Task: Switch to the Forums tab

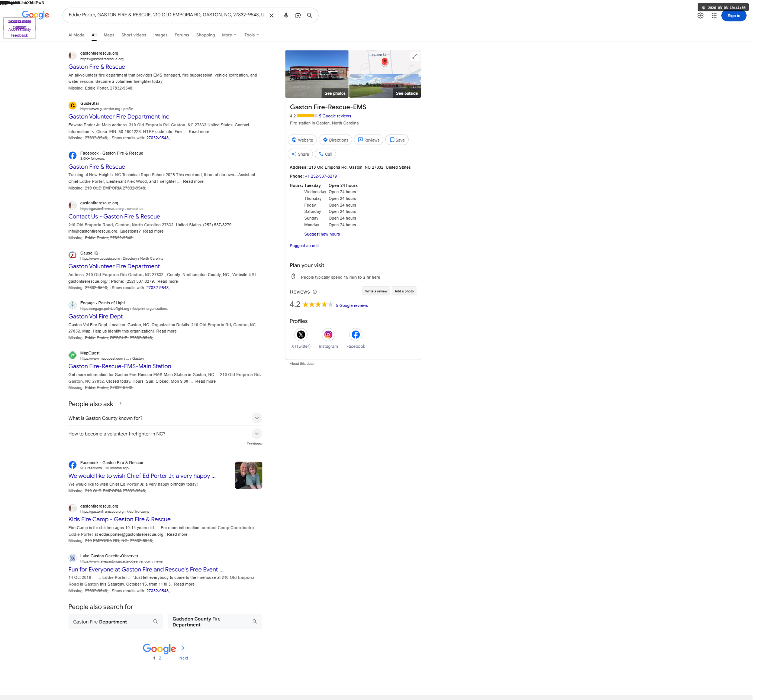Action: 182,35
